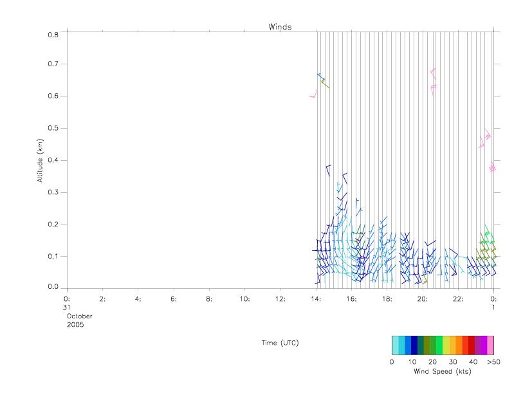The image size is (532, 393).
Task: Select the "31" day label
Action: coord(66,307)
